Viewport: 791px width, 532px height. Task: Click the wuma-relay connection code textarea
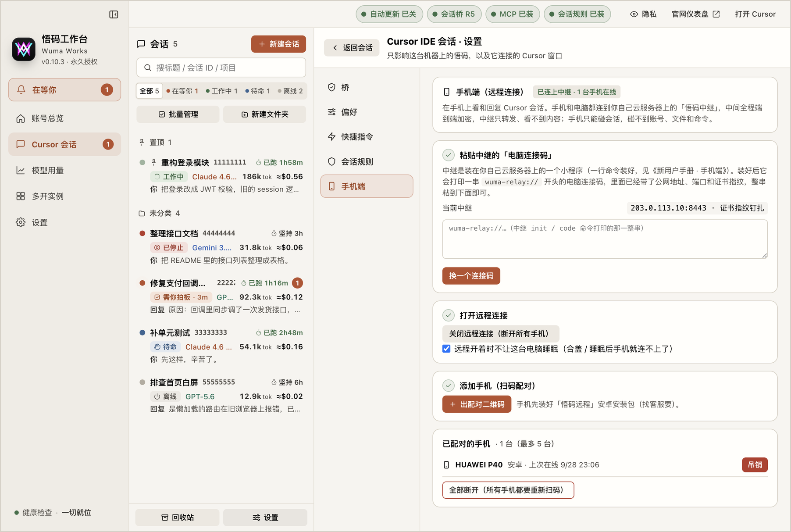[605, 239]
